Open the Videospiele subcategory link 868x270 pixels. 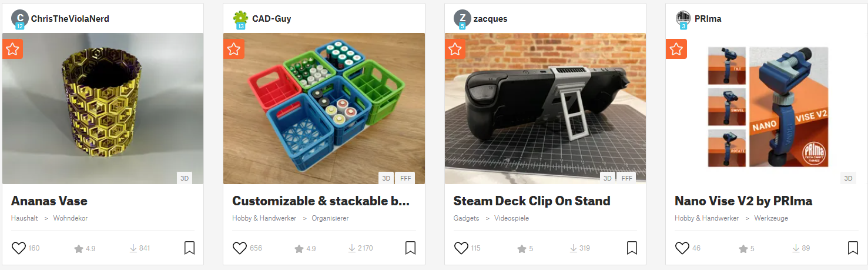click(x=511, y=218)
